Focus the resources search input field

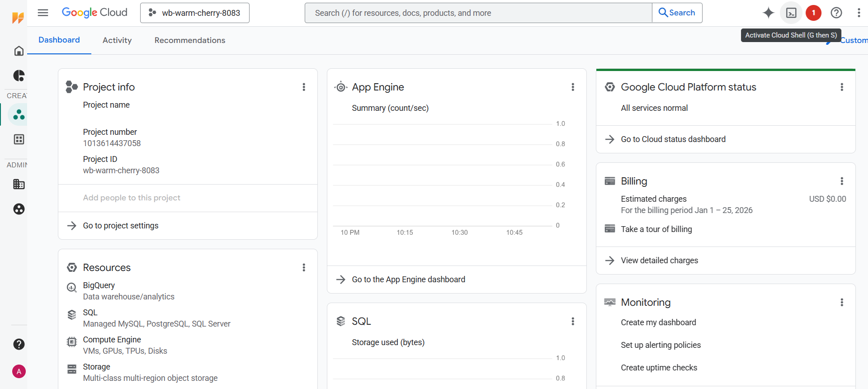(x=478, y=13)
